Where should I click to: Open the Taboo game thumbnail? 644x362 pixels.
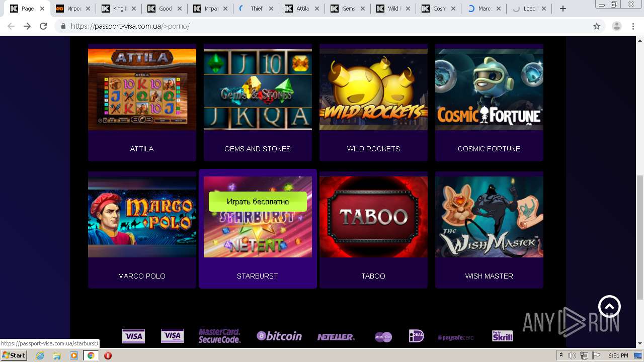coord(373,217)
